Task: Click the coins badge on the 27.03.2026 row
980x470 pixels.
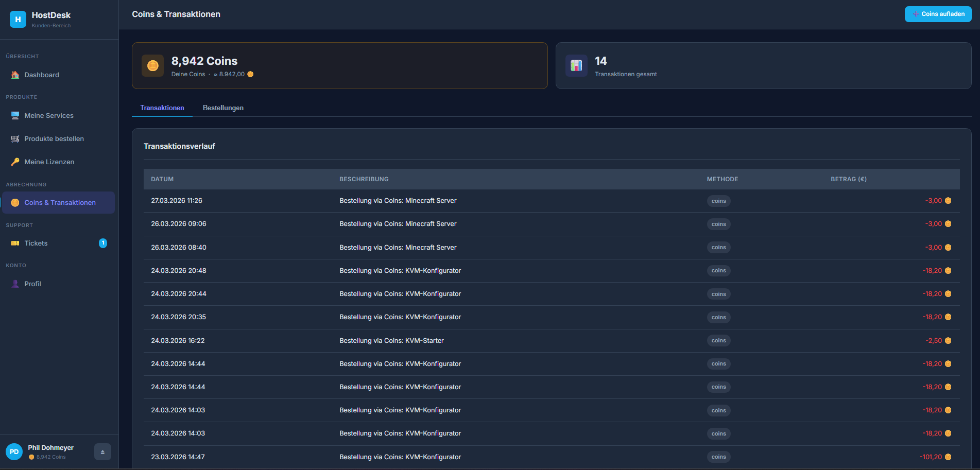Action: pyautogui.click(x=718, y=201)
